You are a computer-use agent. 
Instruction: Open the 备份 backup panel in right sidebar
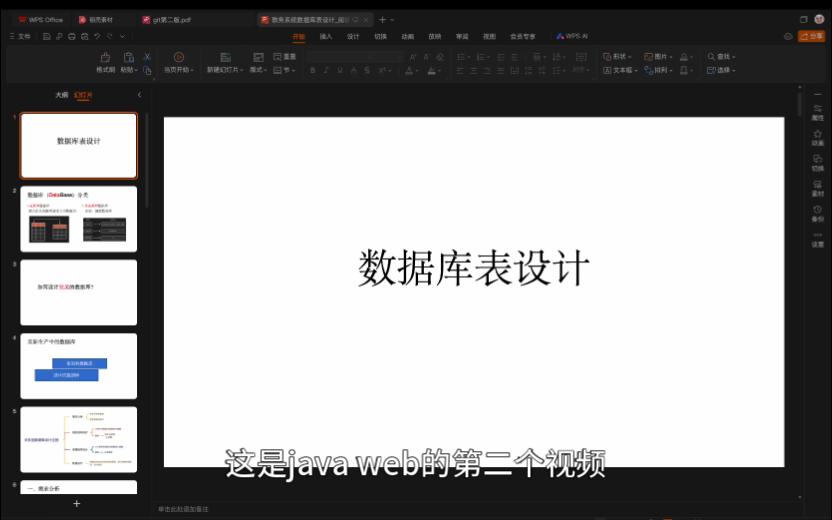(x=817, y=213)
